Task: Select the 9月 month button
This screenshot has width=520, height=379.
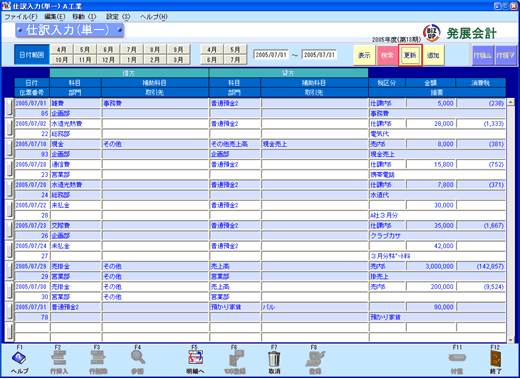Action: click(178, 50)
